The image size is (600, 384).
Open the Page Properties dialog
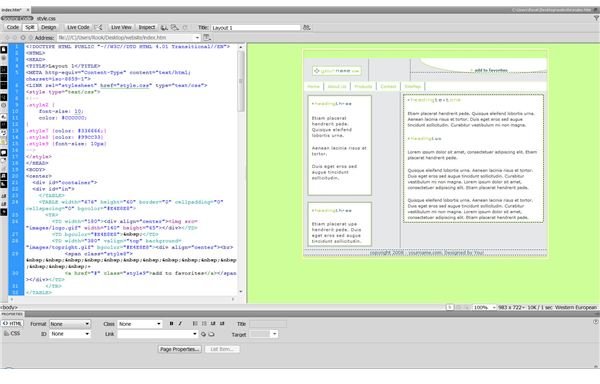pyautogui.click(x=179, y=349)
